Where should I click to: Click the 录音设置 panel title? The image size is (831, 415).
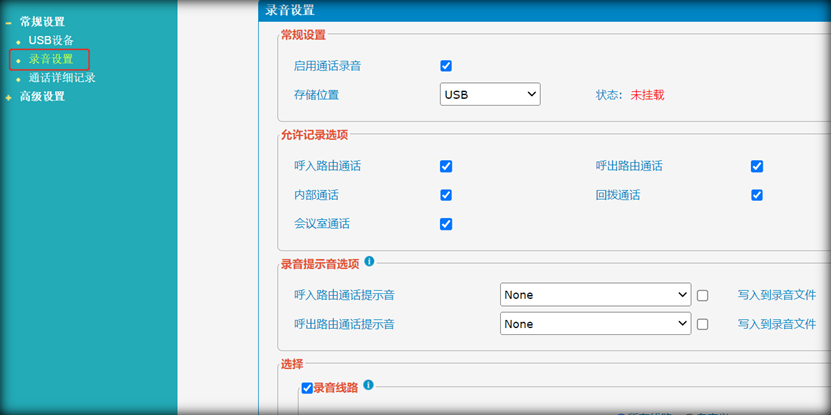290,10
